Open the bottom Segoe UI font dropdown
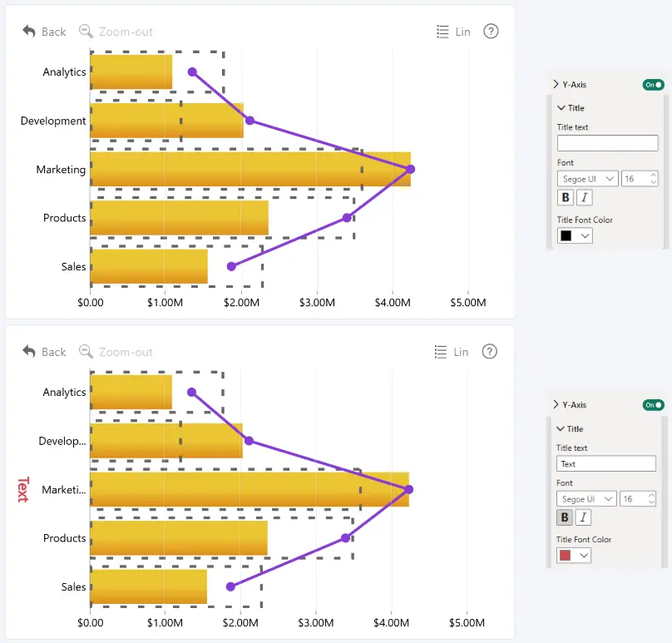This screenshot has width=672, height=643. pos(586,499)
